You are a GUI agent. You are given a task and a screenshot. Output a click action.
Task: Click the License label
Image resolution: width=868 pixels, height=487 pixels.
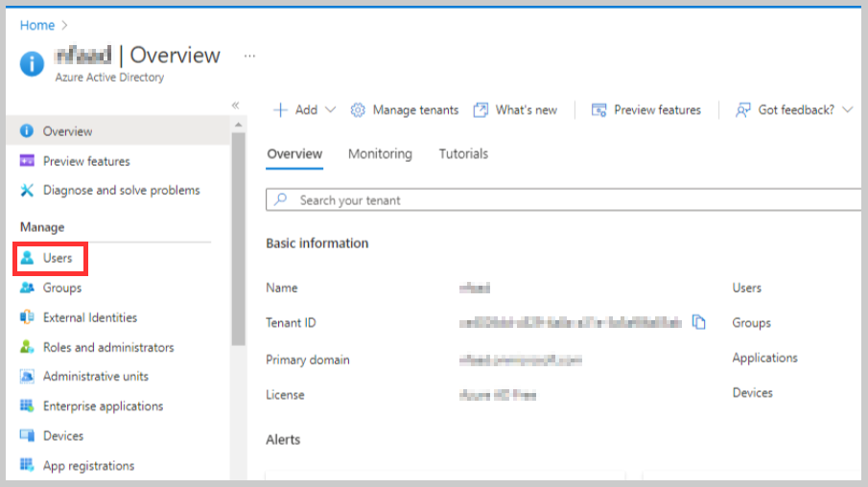[285, 395]
